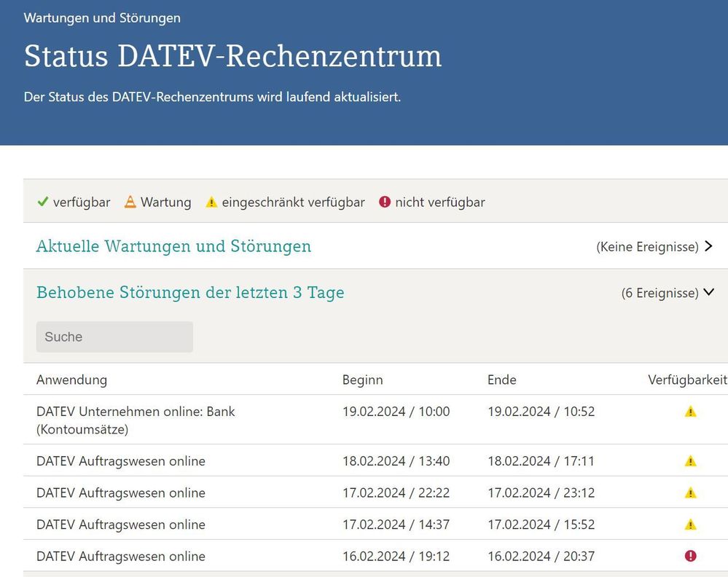Click the green checkmark verfügbar legend icon
Screen dimensions: 728x577
[43, 202]
